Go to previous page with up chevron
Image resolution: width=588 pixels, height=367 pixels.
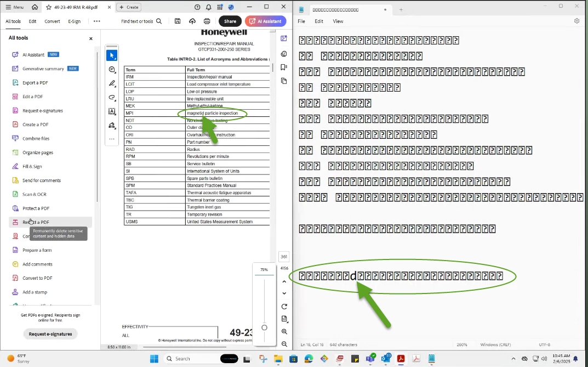284,281
